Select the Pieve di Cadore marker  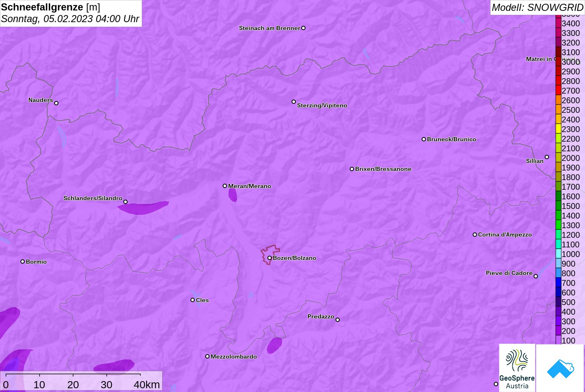coord(536,276)
